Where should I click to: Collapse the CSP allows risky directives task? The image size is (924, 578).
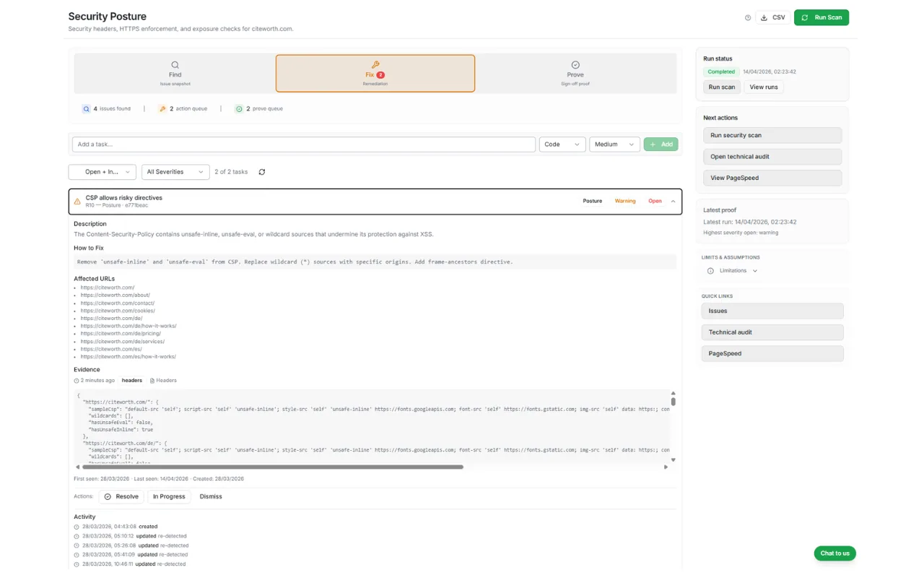point(674,202)
